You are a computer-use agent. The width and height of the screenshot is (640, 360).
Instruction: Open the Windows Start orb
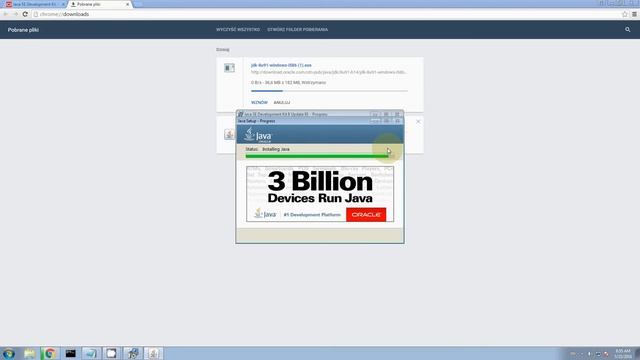[9, 353]
